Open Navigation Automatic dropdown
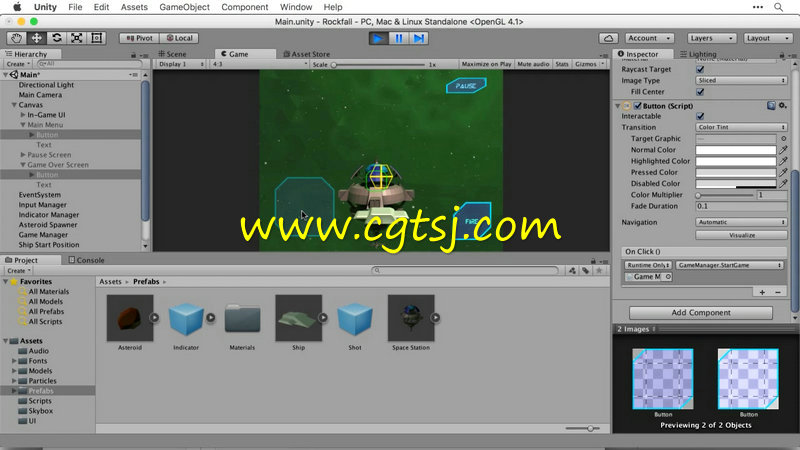This screenshot has height=450, width=800. [x=741, y=222]
